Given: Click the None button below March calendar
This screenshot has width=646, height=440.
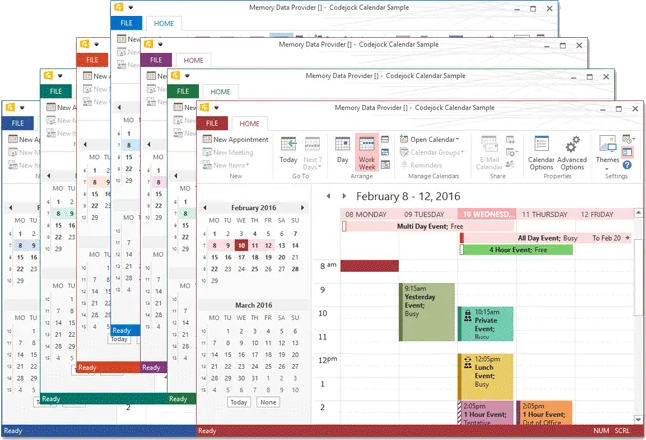Looking at the screenshot, I should click(268, 402).
